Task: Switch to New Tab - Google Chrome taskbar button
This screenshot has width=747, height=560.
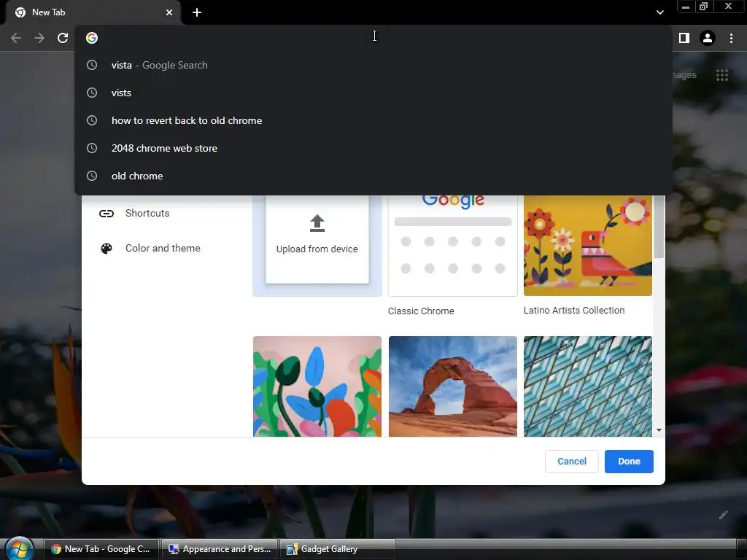Action: coord(102,549)
